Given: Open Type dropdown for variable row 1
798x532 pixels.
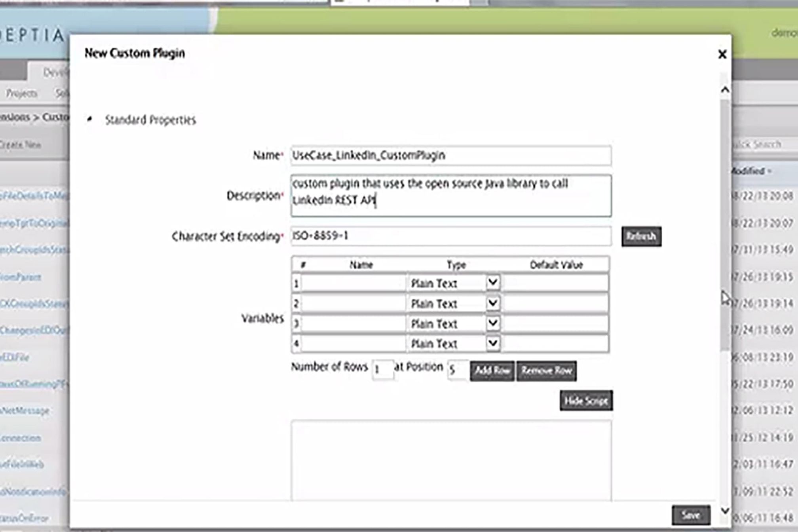Looking at the screenshot, I should pos(492,283).
